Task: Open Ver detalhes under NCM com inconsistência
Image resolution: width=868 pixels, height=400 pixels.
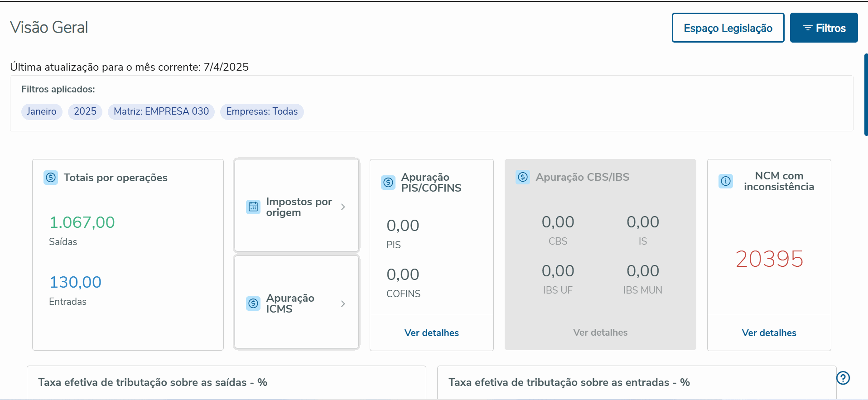Action: (769, 333)
